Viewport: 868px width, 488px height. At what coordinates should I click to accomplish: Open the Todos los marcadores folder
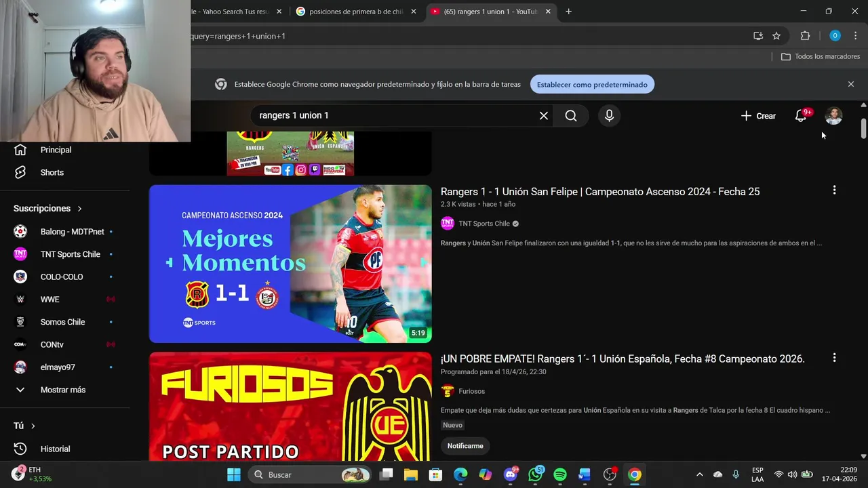(821, 57)
